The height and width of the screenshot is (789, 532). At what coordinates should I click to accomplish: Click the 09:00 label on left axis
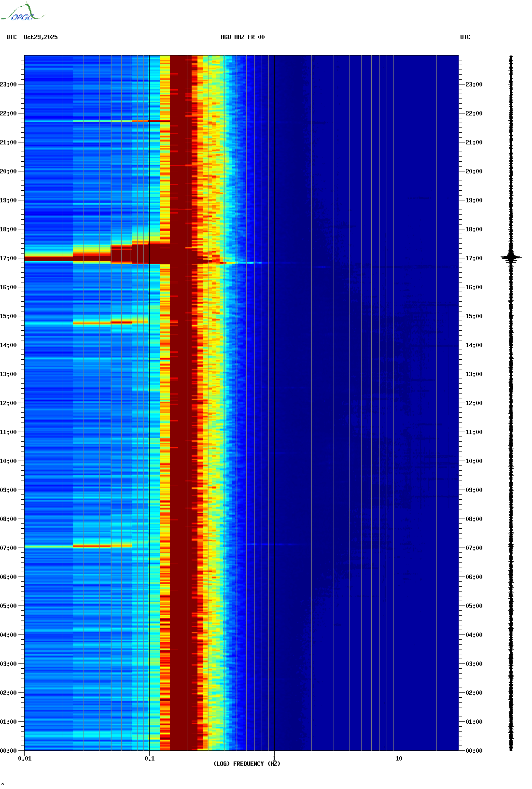point(8,490)
